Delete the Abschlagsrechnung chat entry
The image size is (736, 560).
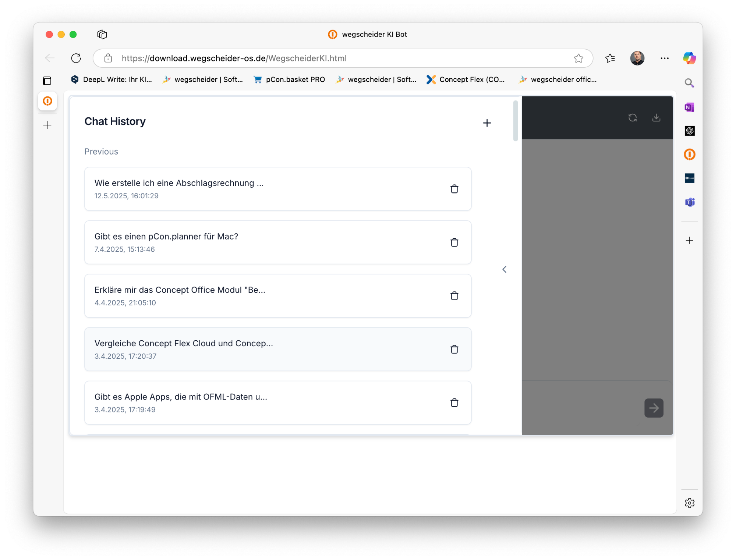point(454,189)
